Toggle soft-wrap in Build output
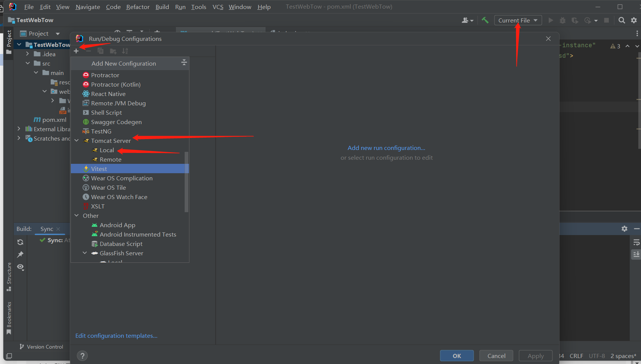This screenshot has height=364, width=641. pos(636,242)
